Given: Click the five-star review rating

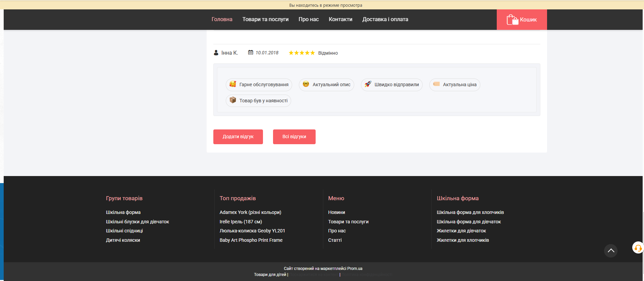Looking at the screenshot, I should 302,53.
